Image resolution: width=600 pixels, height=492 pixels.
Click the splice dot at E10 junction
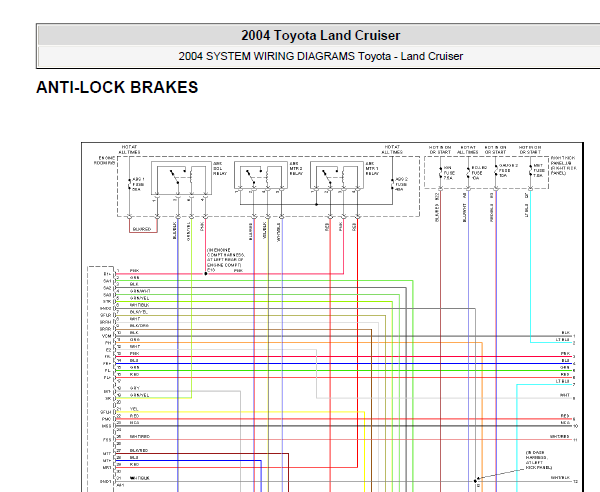(205, 274)
